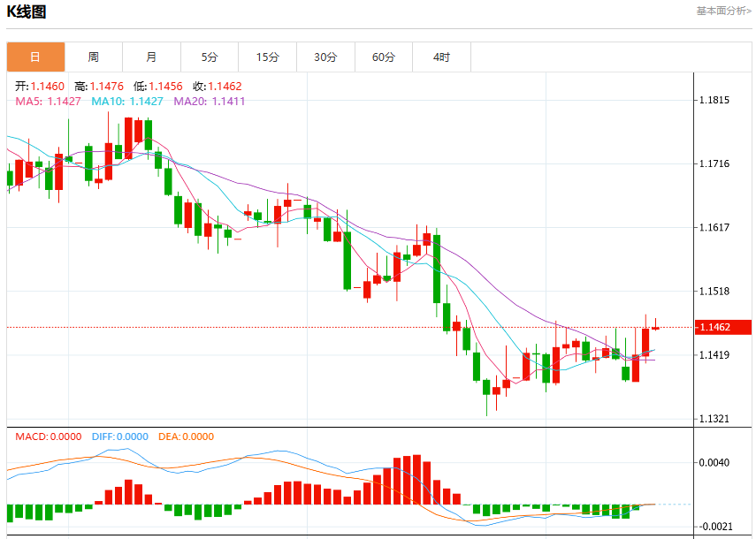
Task: Click the DIFF value label
Action: (x=120, y=437)
